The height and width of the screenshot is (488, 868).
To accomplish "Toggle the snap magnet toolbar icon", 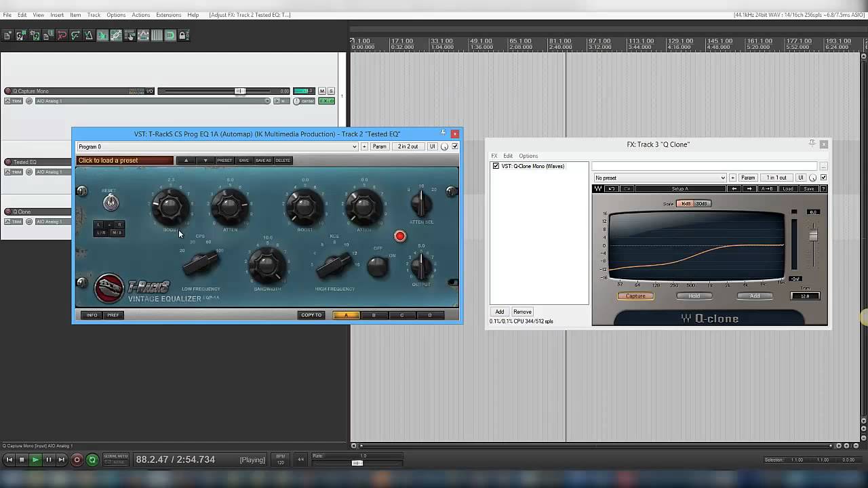I will [x=170, y=35].
